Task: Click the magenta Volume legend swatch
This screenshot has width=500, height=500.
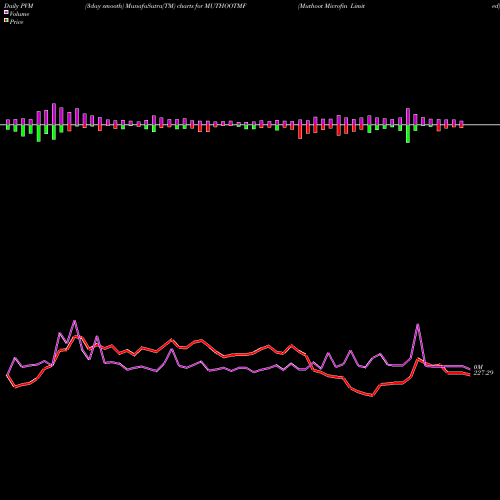Action: (6, 12)
